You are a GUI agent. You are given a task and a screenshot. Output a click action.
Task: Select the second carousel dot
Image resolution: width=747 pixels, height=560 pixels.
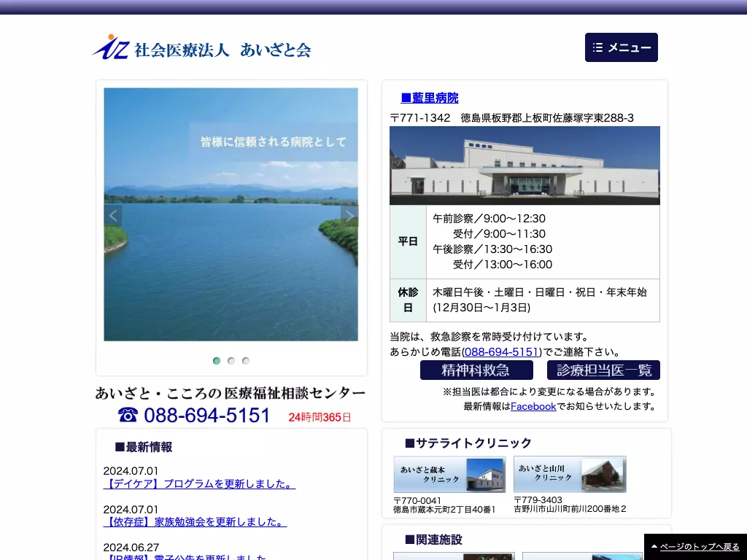point(231,360)
